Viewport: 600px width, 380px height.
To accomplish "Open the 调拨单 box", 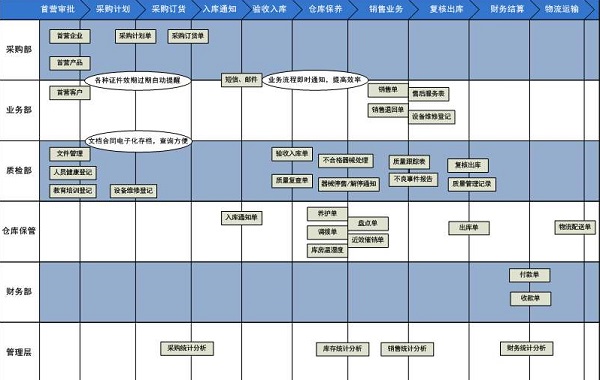I will pos(327,232).
